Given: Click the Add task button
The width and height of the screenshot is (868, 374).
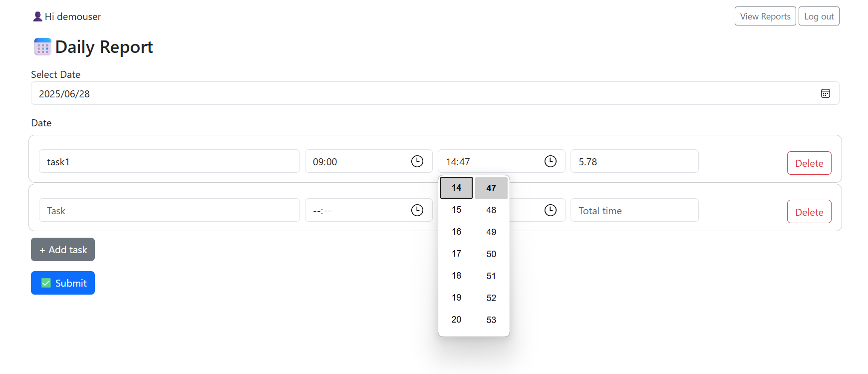Looking at the screenshot, I should [x=63, y=250].
